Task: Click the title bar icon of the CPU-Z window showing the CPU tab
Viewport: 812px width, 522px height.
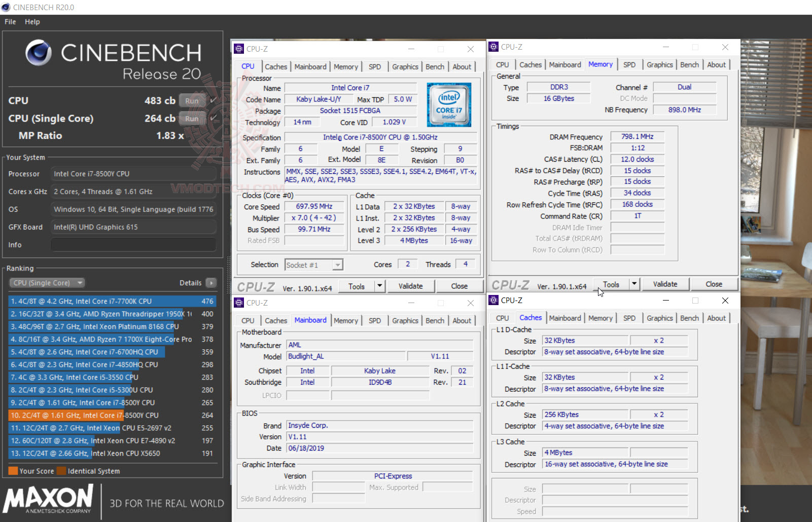Action: (x=239, y=49)
